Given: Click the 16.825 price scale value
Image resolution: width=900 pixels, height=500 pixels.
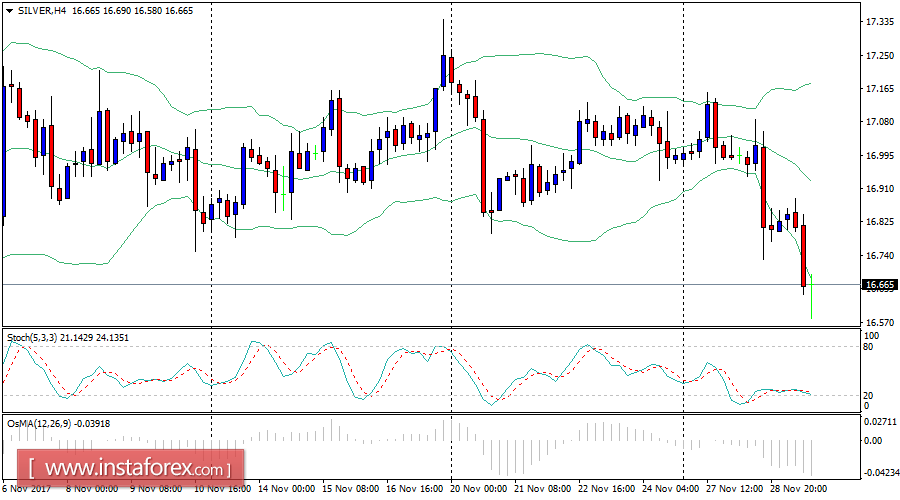Looking at the screenshot, I should (x=880, y=222).
